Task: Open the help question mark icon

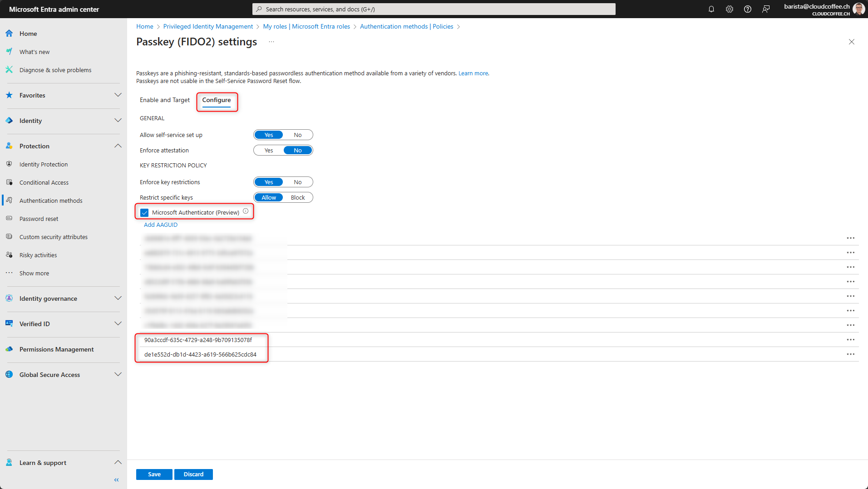Action: (x=748, y=9)
